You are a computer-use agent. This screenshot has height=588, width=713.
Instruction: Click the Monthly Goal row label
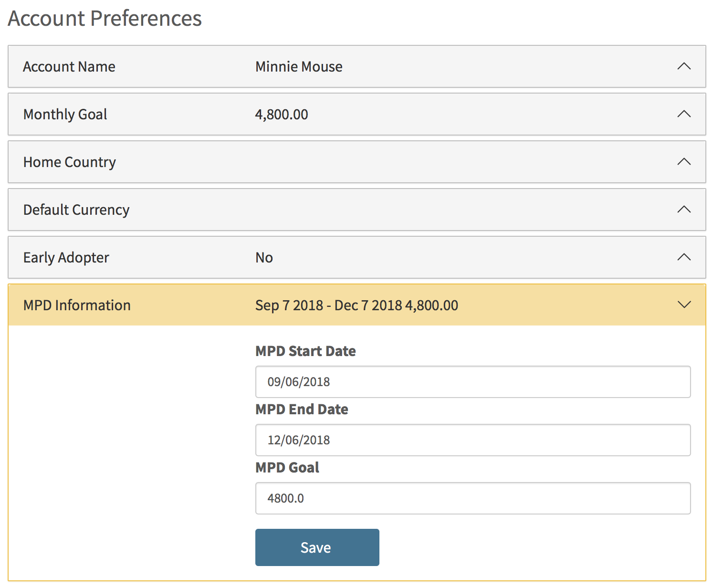coord(65,115)
